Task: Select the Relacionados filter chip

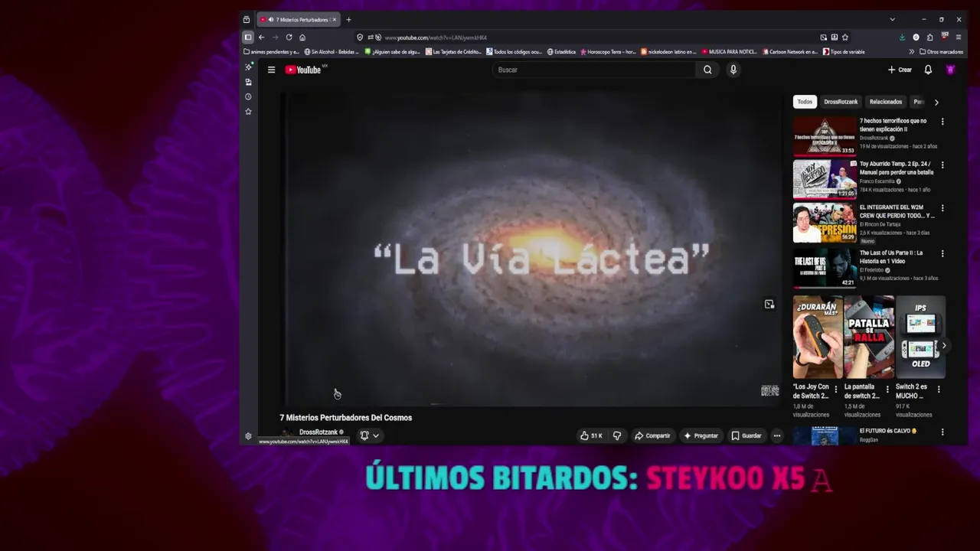Action: pyautogui.click(x=885, y=102)
